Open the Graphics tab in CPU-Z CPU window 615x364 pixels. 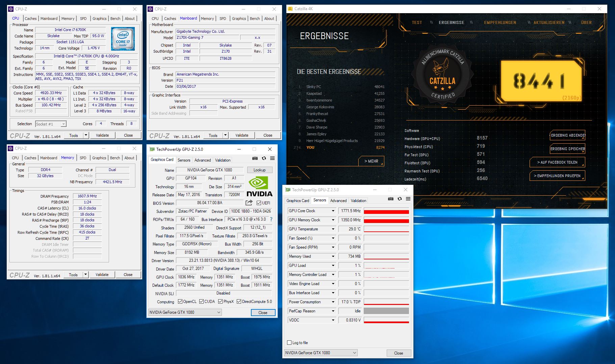click(x=99, y=19)
